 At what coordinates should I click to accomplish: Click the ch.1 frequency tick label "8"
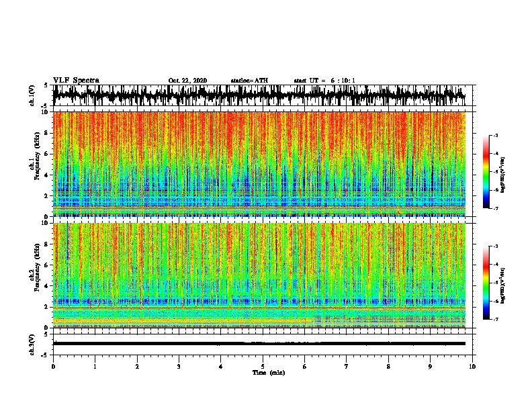pyautogui.click(x=48, y=133)
